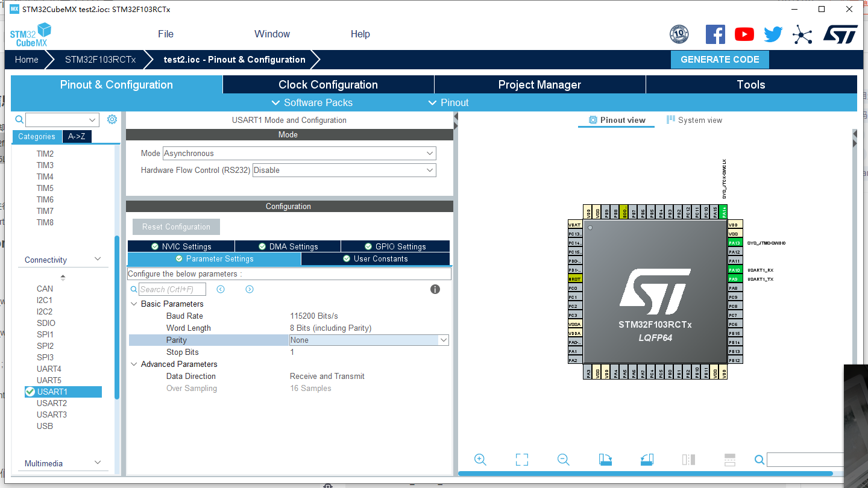Show A->Z sorted peripheral list

[x=77, y=137]
